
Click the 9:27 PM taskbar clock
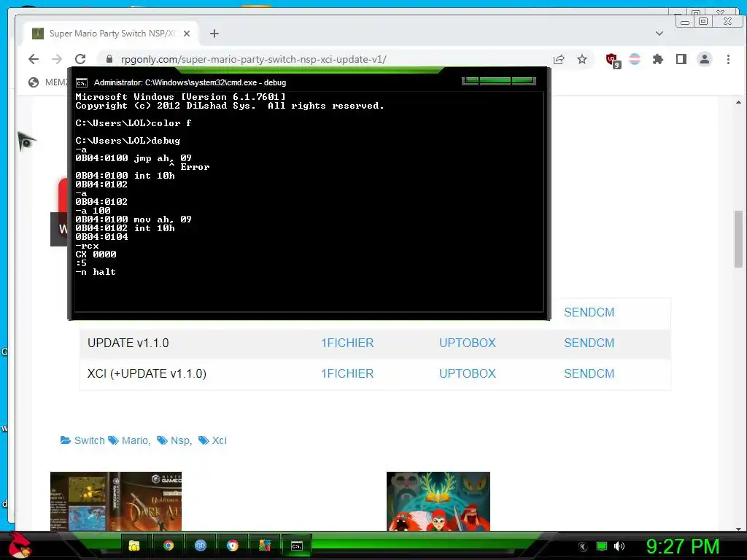point(682,547)
